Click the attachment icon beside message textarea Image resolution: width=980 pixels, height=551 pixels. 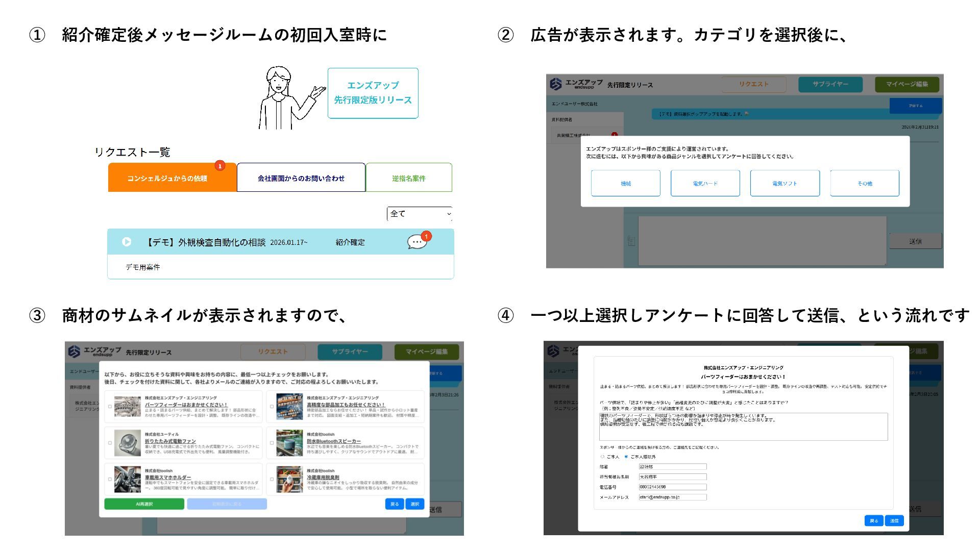click(631, 241)
